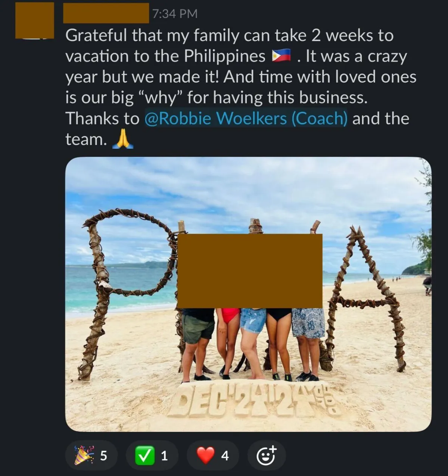Open the sender's redacted profile avatar

point(35,20)
